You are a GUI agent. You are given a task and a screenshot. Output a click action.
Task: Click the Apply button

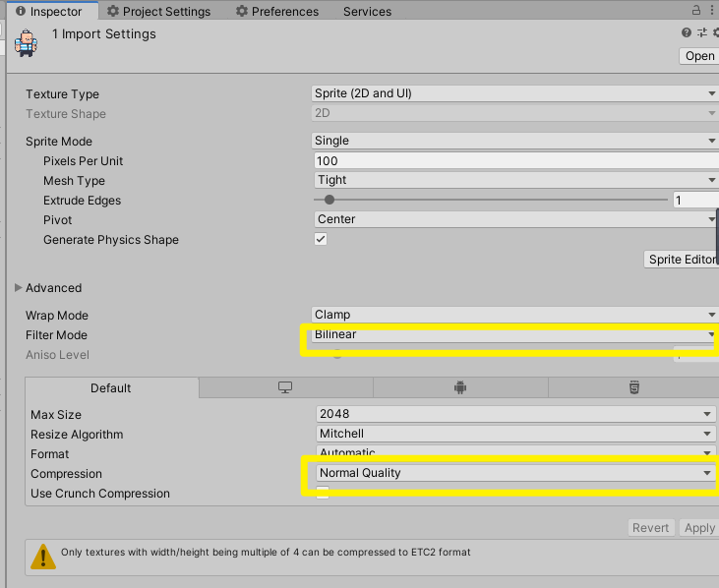pos(699,528)
